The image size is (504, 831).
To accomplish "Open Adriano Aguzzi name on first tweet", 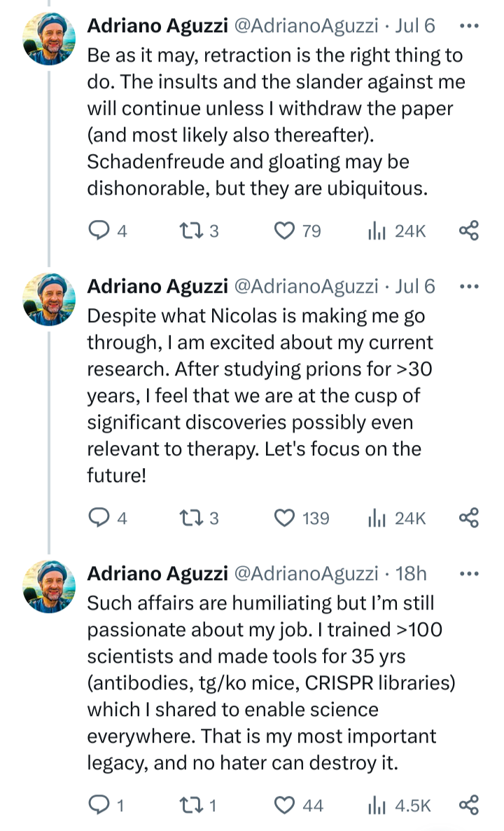I will (x=157, y=26).
